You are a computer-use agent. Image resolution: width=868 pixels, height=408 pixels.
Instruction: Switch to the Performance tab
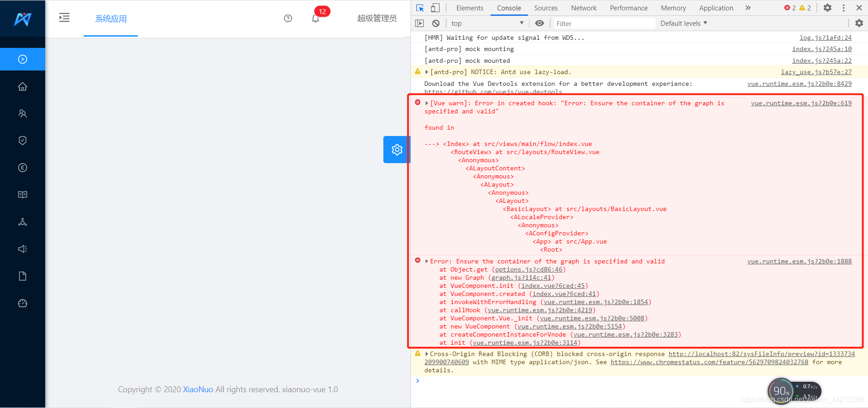[x=628, y=8]
